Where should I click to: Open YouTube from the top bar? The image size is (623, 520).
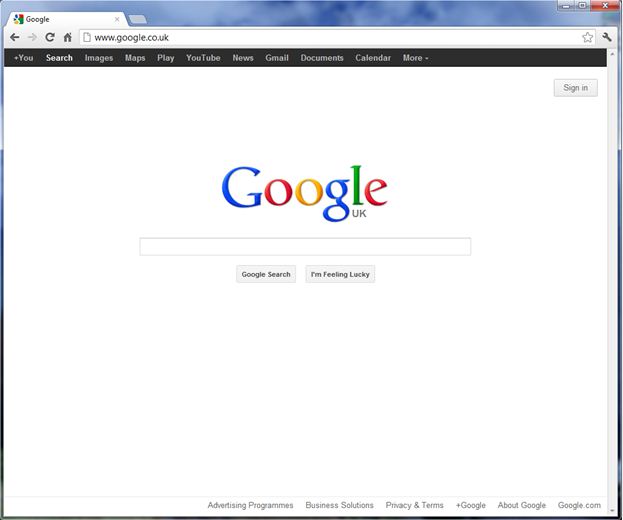click(203, 58)
